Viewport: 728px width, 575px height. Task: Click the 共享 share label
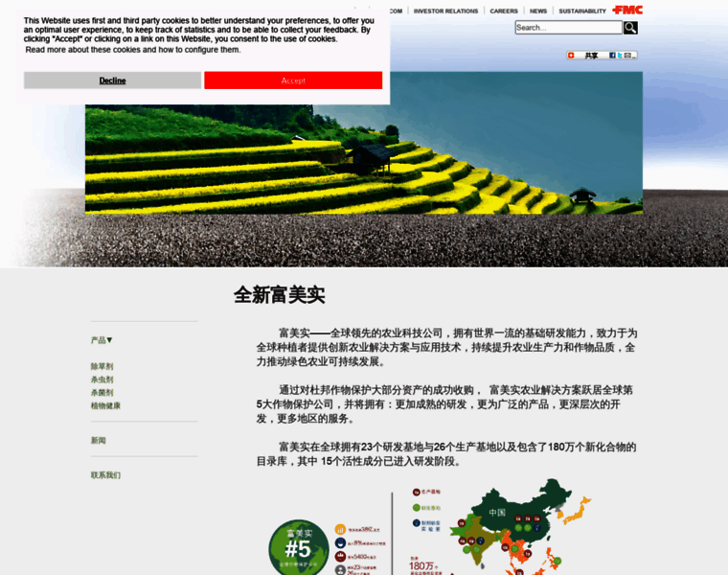click(591, 56)
